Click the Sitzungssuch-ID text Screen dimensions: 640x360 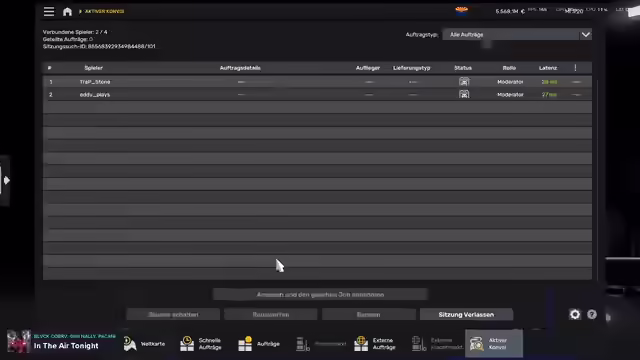(x=99, y=47)
